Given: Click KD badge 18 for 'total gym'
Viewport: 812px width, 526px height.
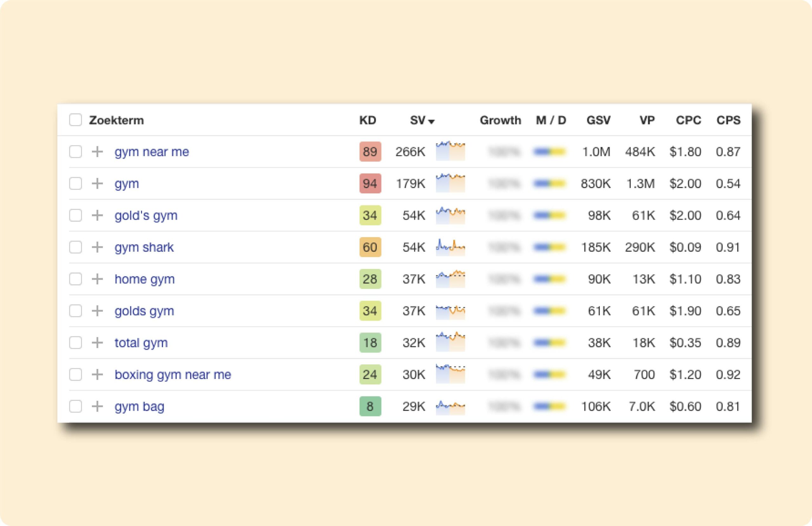Looking at the screenshot, I should point(370,343).
